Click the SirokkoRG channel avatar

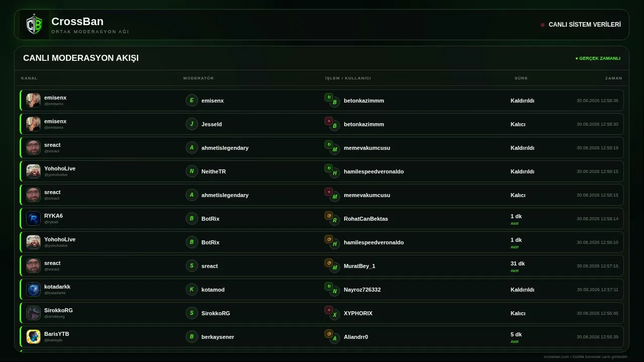(x=33, y=313)
